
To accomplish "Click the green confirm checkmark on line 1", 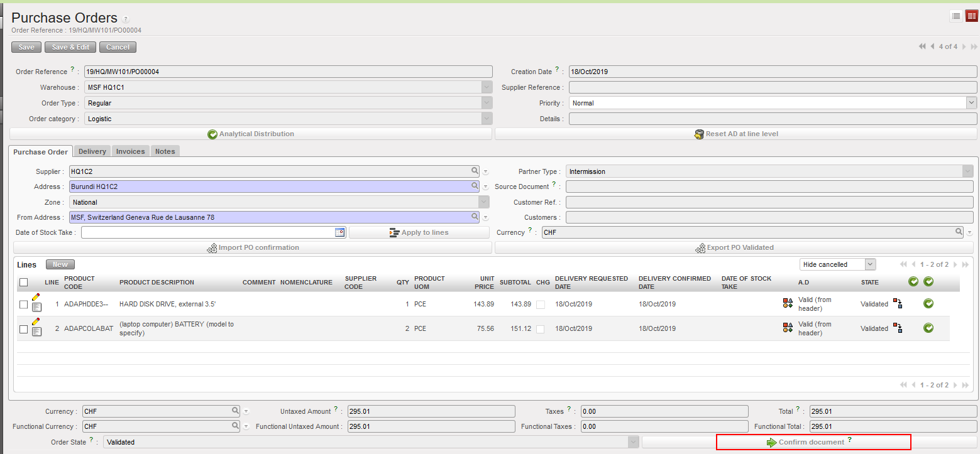I will coord(928,304).
